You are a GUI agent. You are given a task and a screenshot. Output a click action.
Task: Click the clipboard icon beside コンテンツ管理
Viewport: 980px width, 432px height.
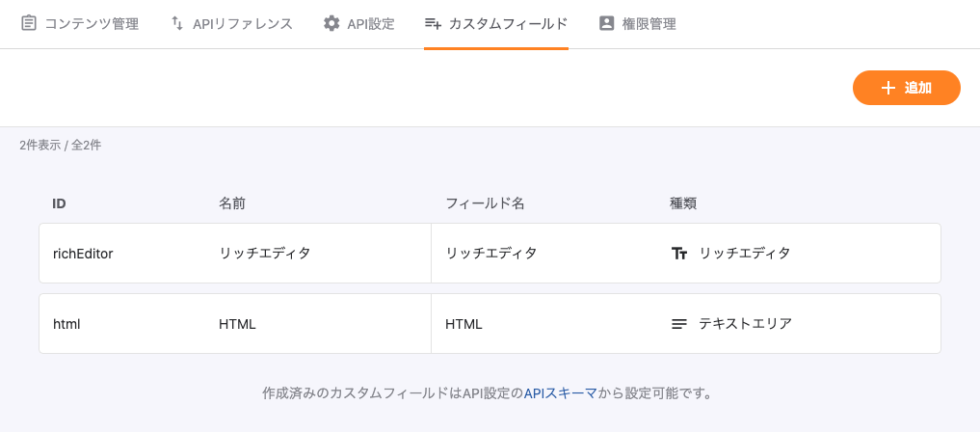coord(29,23)
